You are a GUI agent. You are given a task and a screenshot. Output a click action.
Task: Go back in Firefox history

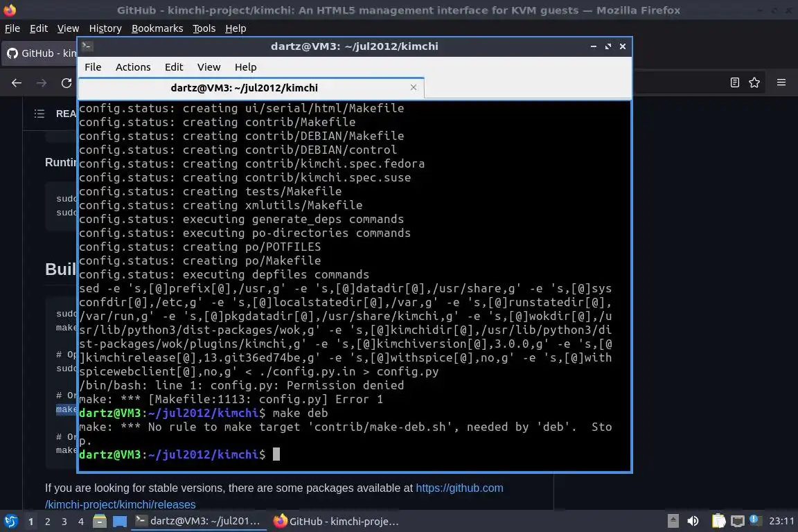[x=17, y=82]
